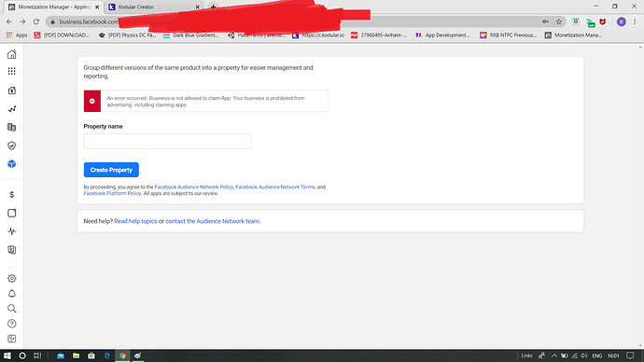Open the Read help topics link
644x362 pixels.
(135, 221)
